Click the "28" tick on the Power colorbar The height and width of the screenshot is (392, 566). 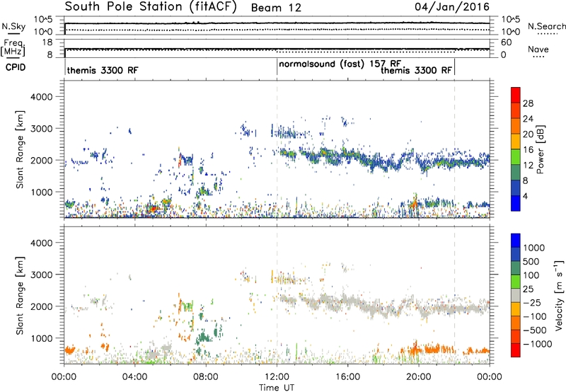(528, 103)
